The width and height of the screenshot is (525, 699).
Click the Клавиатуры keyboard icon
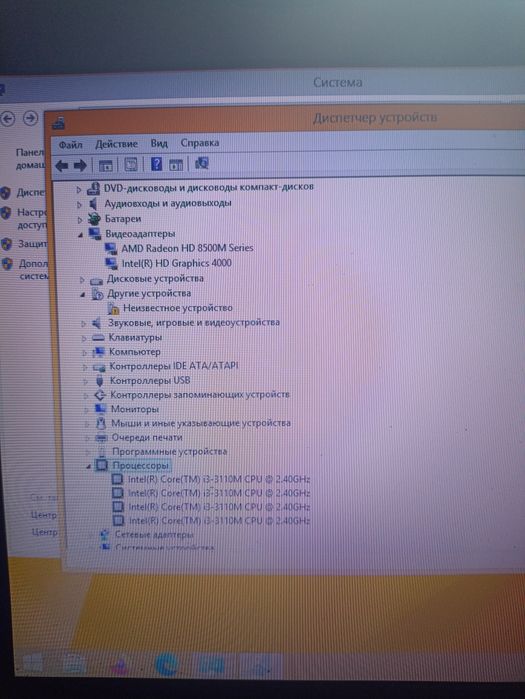click(98, 338)
